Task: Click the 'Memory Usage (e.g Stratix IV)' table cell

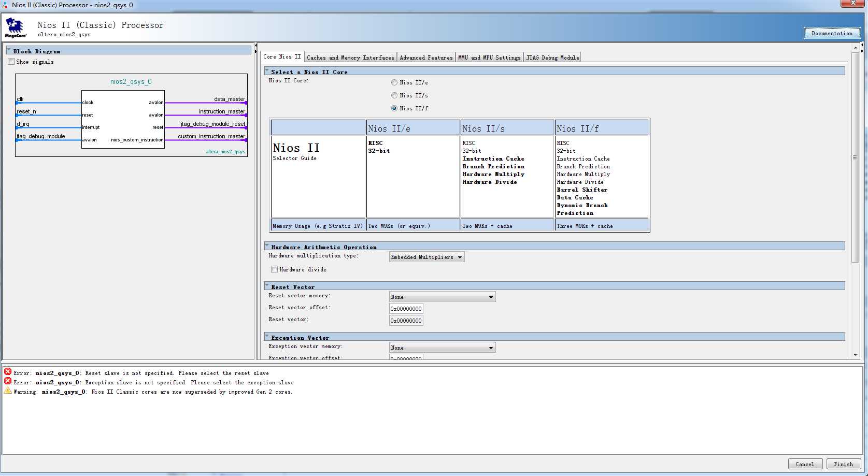Action: 318,225
